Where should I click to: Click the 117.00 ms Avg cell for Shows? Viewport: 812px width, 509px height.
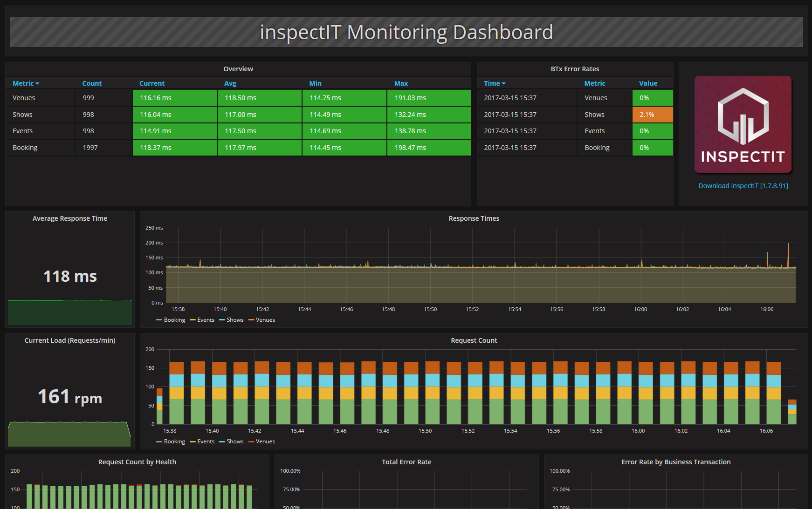260,115
